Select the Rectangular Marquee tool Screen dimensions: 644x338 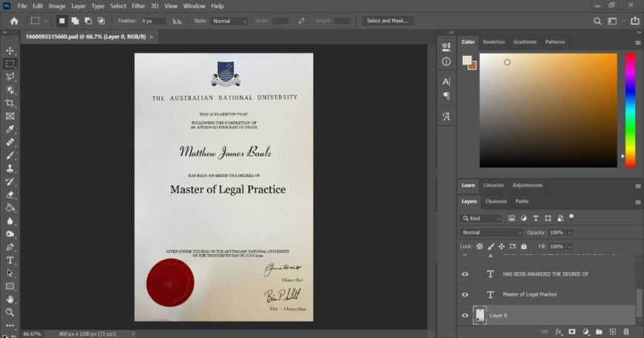[10, 64]
